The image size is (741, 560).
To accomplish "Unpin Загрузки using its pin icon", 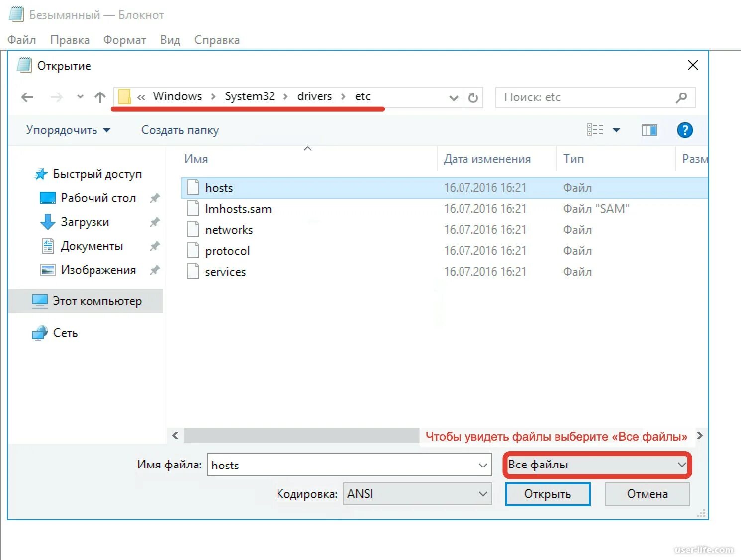I will pyautogui.click(x=155, y=222).
